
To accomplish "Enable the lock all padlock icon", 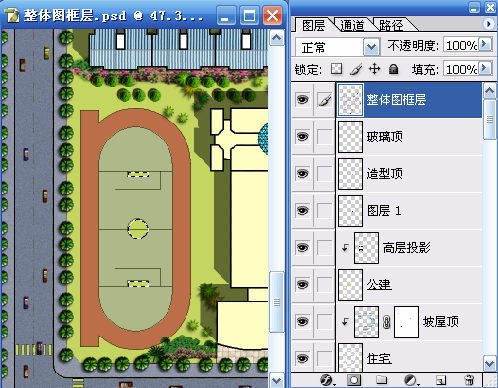I will tap(394, 69).
